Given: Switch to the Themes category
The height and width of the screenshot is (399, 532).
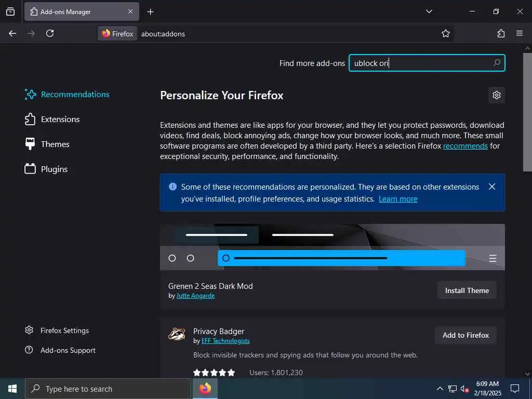Looking at the screenshot, I should coord(47,144).
